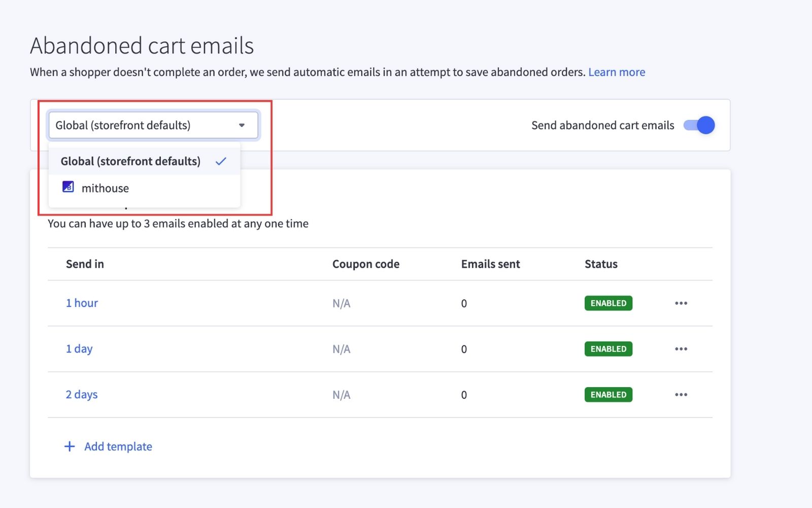Image resolution: width=812 pixels, height=508 pixels.
Task: Click the ENABLED badge in 1 hour row
Action: pyautogui.click(x=608, y=303)
